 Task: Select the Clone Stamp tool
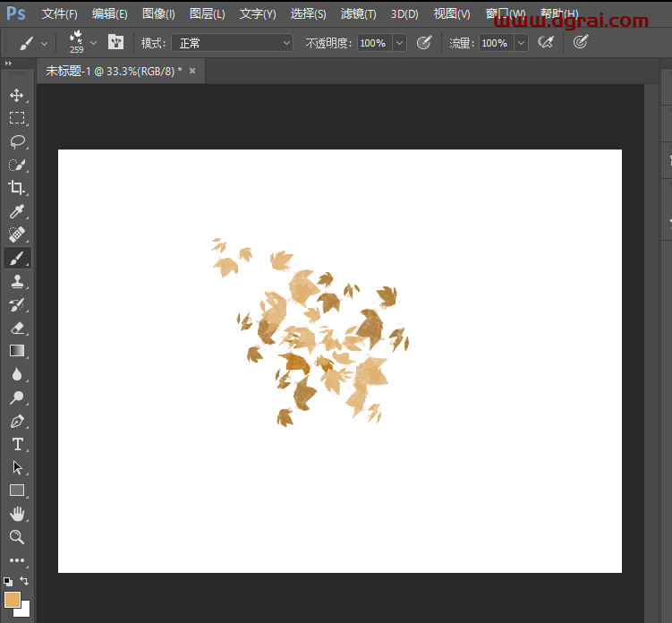(x=17, y=281)
